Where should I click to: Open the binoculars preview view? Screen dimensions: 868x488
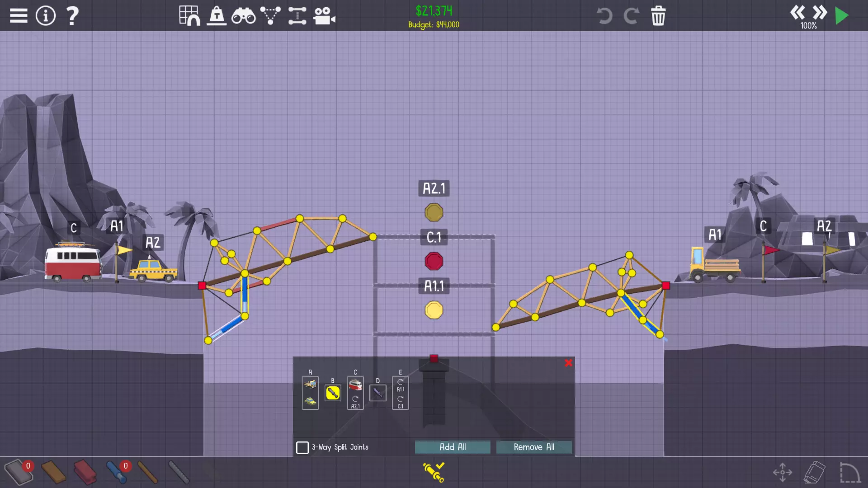pyautogui.click(x=243, y=16)
